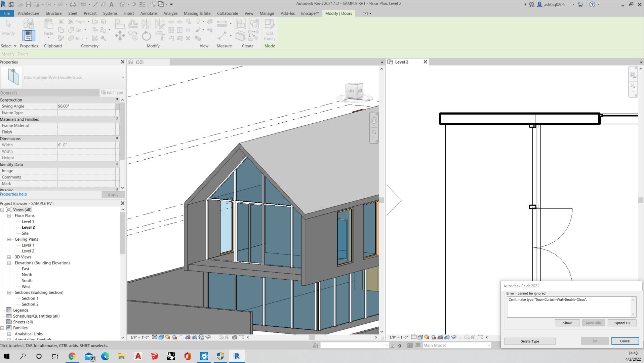
Task: Click the Cut to Clipboard scissors icon
Action: pyautogui.click(x=61, y=22)
